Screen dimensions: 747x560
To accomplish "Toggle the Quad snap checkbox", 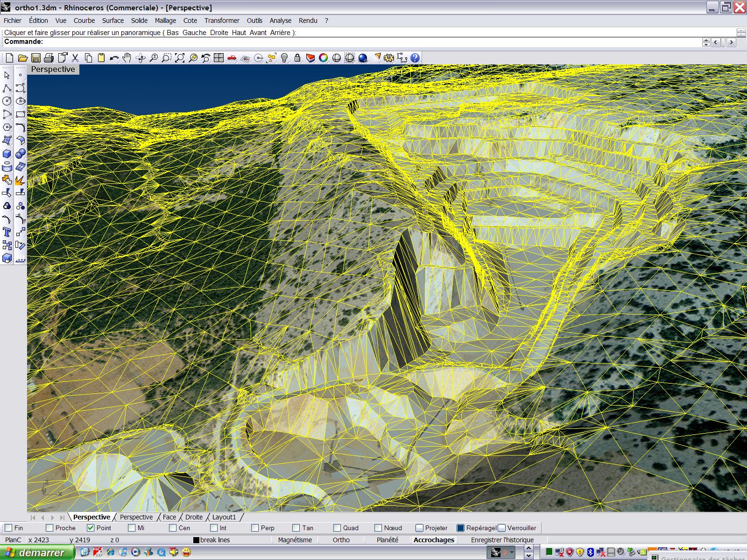I will pos(337,528).
